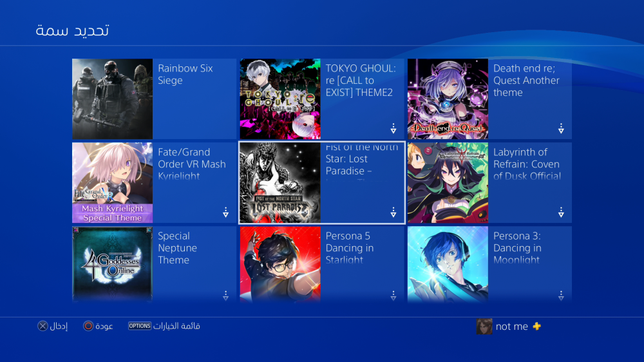Click the 'not me' user avatar
The height and width of the screenshot is (362, 644).
484,327
